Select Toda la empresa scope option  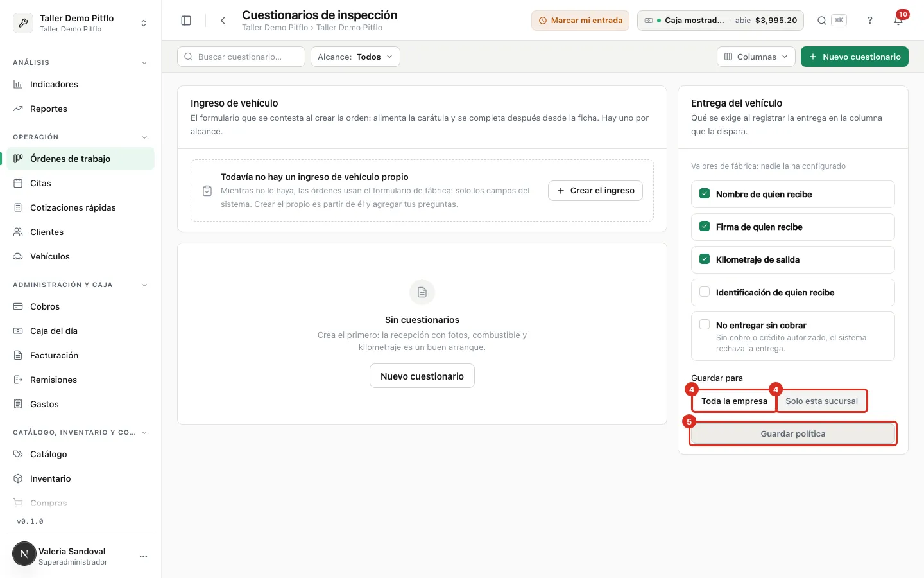click(734, 401)
